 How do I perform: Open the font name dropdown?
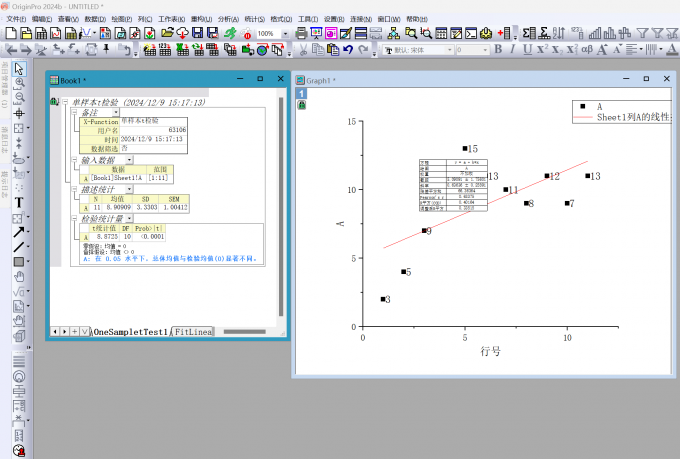click(449, 50)
